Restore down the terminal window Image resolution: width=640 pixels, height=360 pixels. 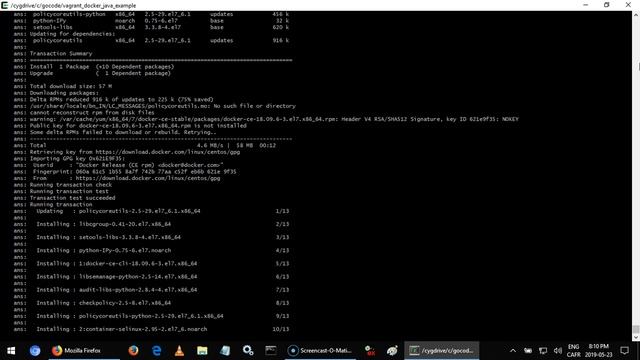tap(607, 5)
